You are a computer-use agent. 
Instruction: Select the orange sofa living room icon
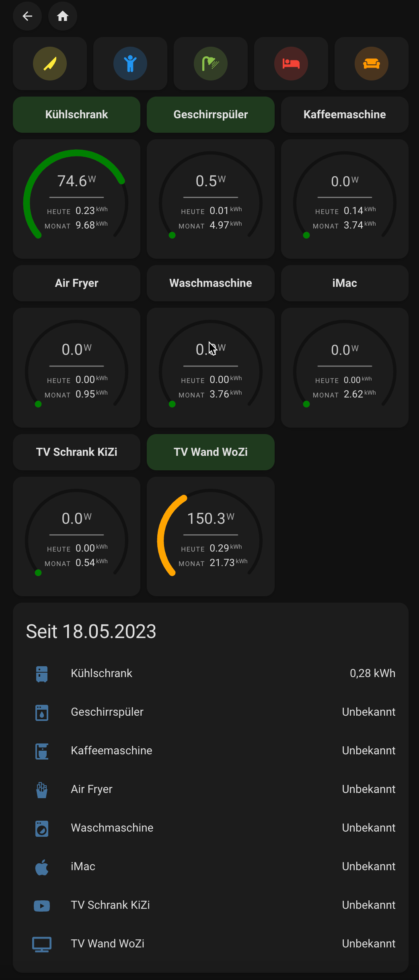pyautogui.click(x=372, y=64)
